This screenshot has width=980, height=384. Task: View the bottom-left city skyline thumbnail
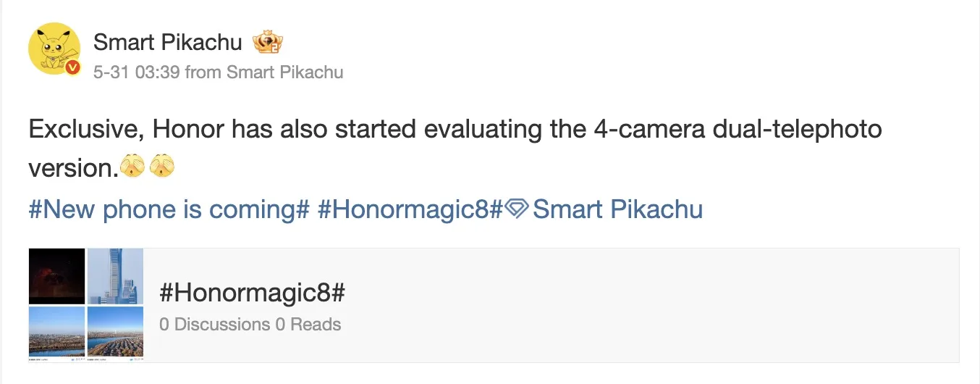pos(57,333)
